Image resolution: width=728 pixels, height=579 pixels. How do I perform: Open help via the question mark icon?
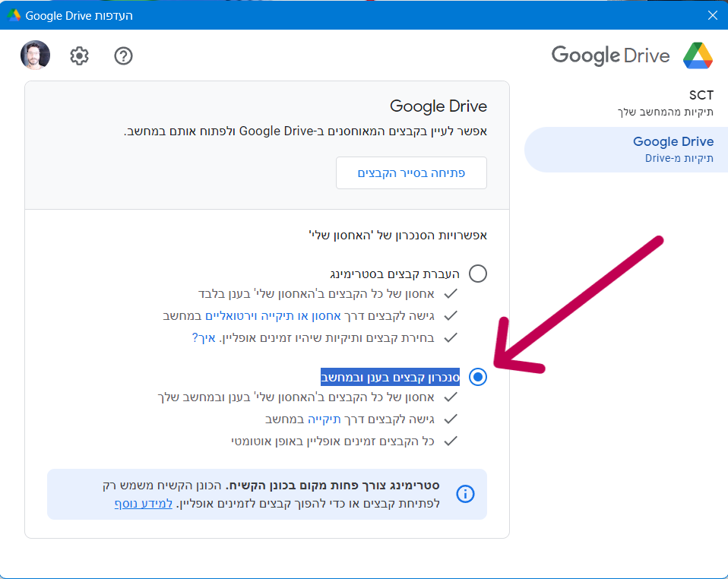point(124,55)
